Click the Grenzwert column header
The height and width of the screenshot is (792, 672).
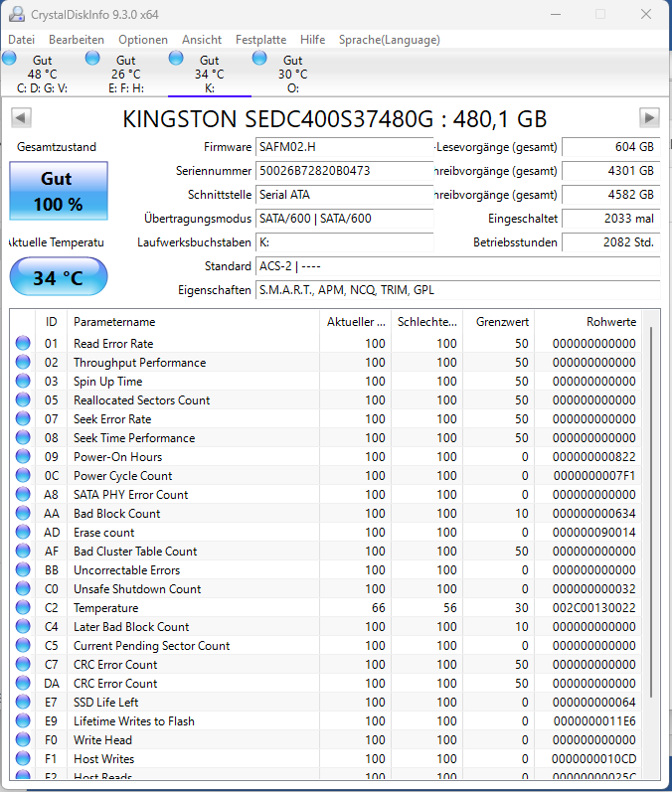[x=498, y=322]
